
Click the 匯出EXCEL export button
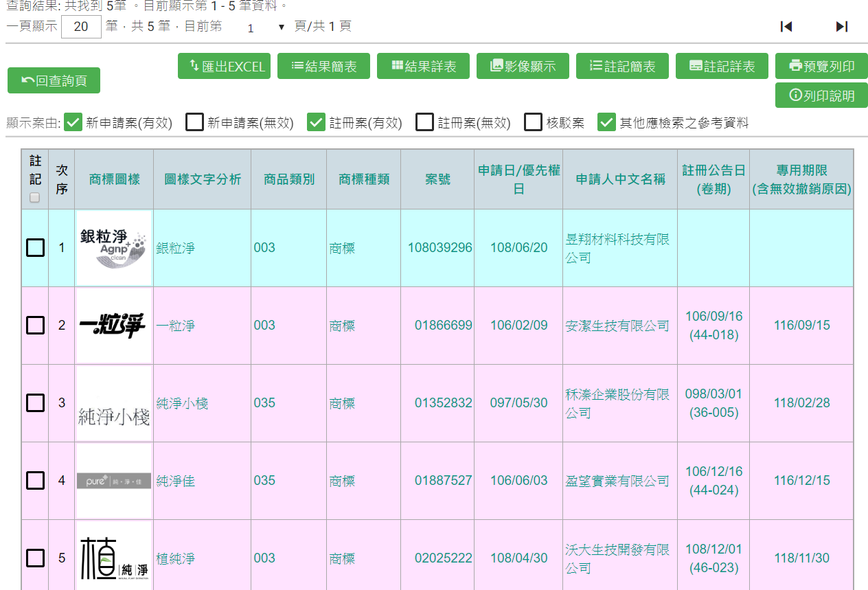coord(224,67)
